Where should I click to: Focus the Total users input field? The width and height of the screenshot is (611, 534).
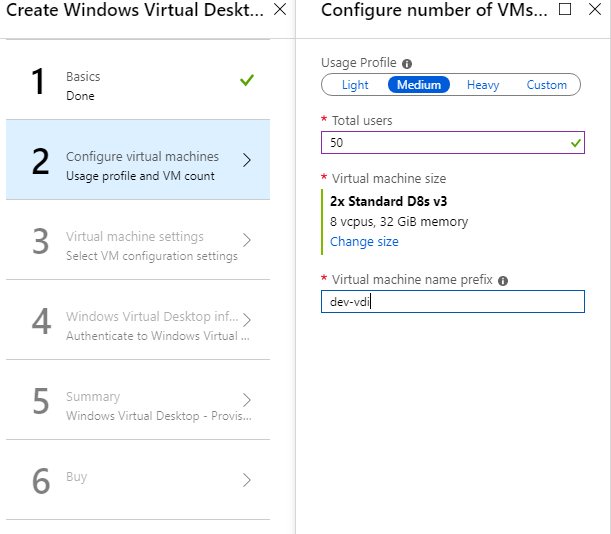[x=453, y=143]
